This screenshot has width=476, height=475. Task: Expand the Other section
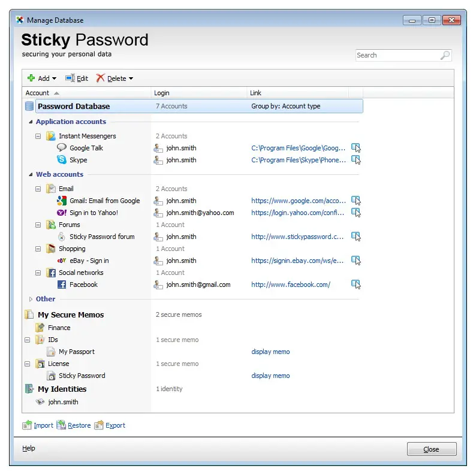pyautogui.click(x=31, y=299)
